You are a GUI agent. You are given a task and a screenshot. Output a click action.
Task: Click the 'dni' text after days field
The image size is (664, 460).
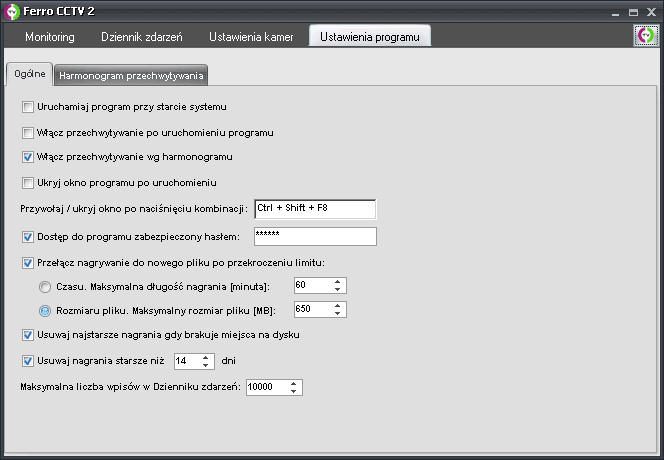click(x=229, y=361)
